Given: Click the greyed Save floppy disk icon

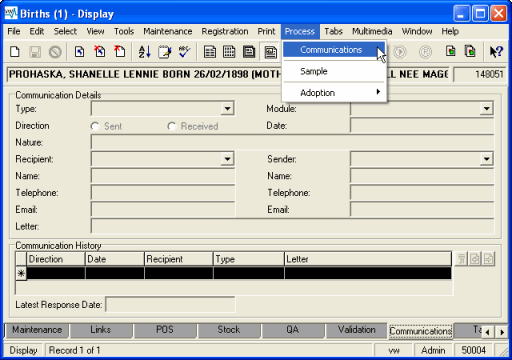Looking at the screenshot, I should pos(35,52).
